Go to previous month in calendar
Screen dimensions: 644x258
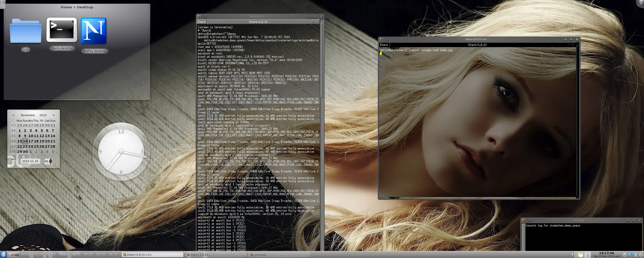[x=13, y=115]
